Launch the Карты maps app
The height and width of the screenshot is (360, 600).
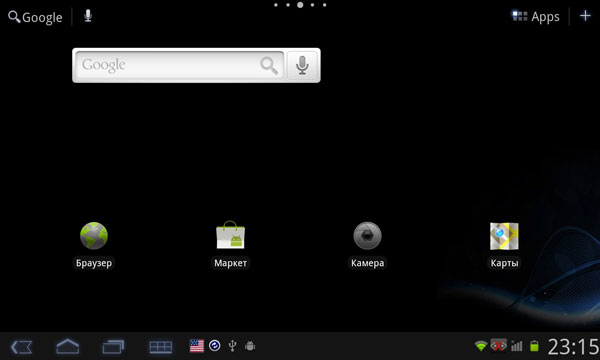(x=504, y=236)
